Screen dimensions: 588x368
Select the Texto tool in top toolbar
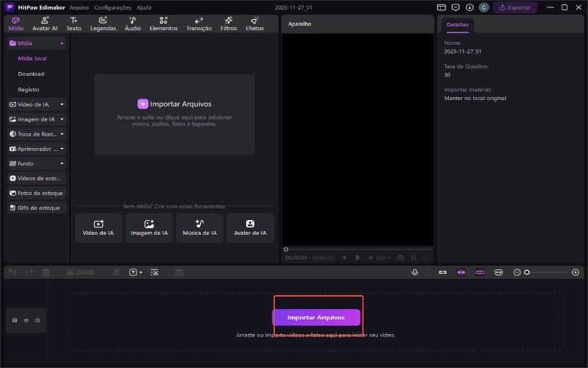[73, 24]
